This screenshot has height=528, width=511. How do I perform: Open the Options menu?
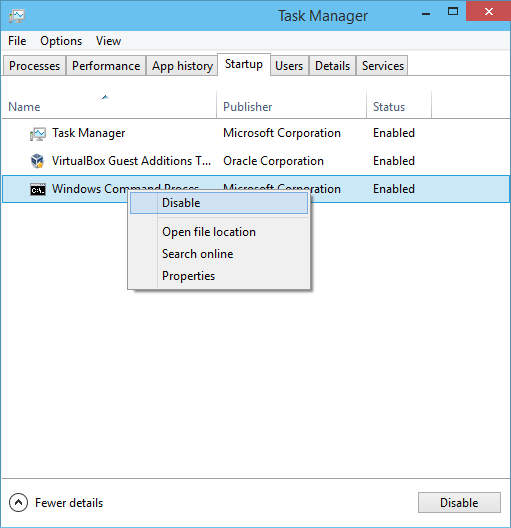61,41
